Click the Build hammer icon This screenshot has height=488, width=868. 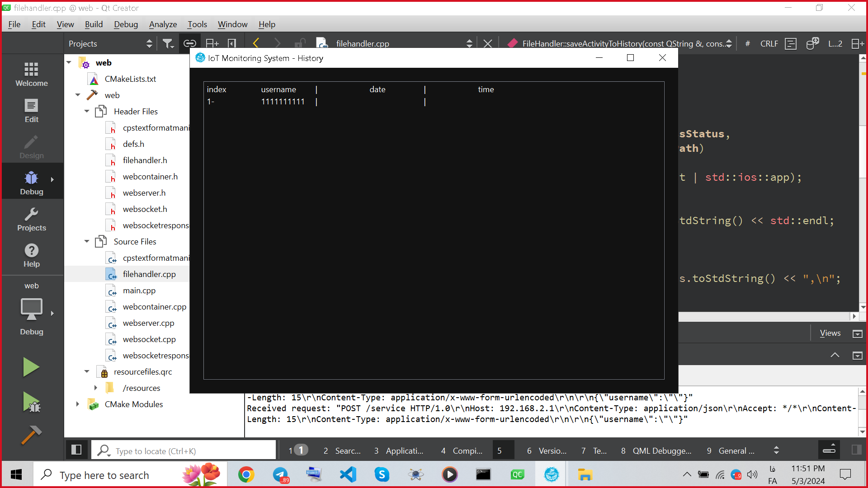[31, 436]
